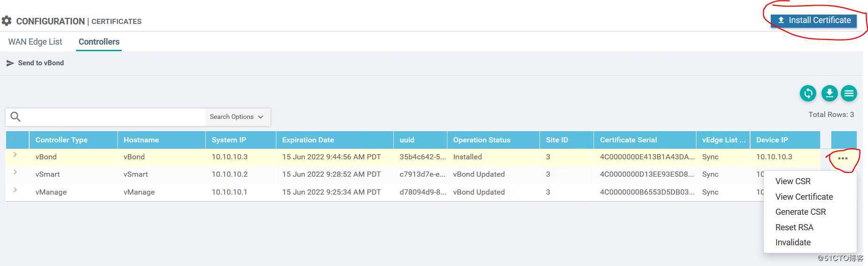Sort by Hostname column header
This screenshot has height=266, width=868.
pyautogui.click(x=162, y=140)
